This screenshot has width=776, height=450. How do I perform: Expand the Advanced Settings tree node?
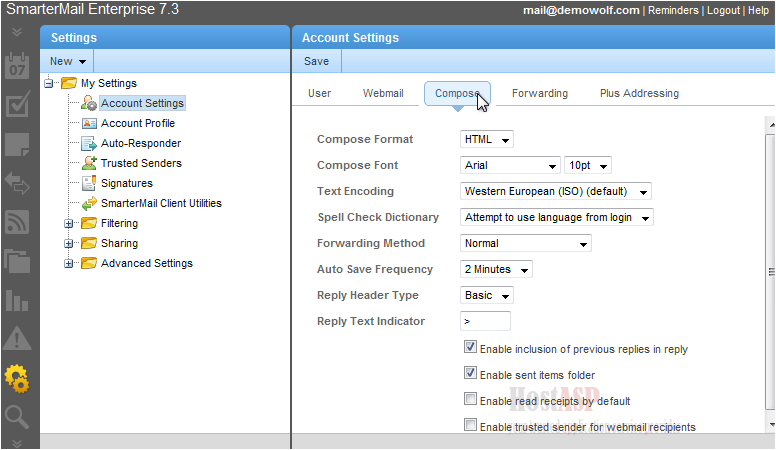point(68,263)
